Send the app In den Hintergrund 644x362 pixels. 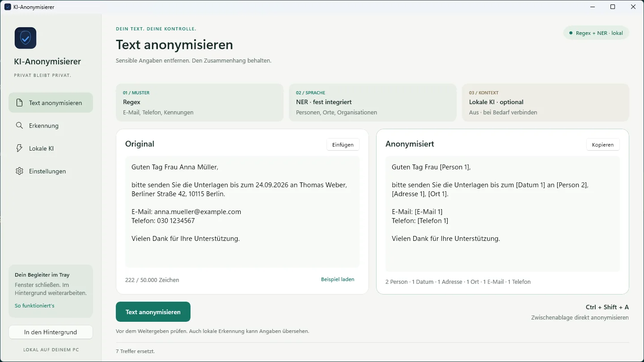[51, 332]
